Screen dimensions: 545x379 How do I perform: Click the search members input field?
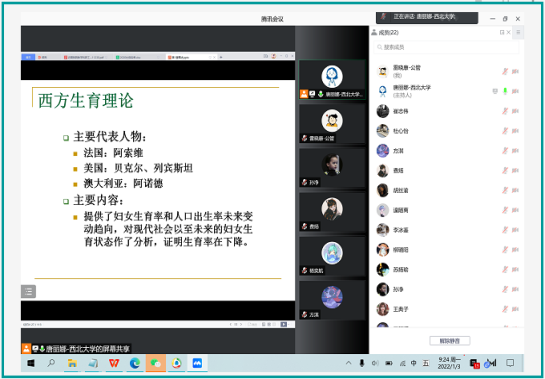(446, 47)
